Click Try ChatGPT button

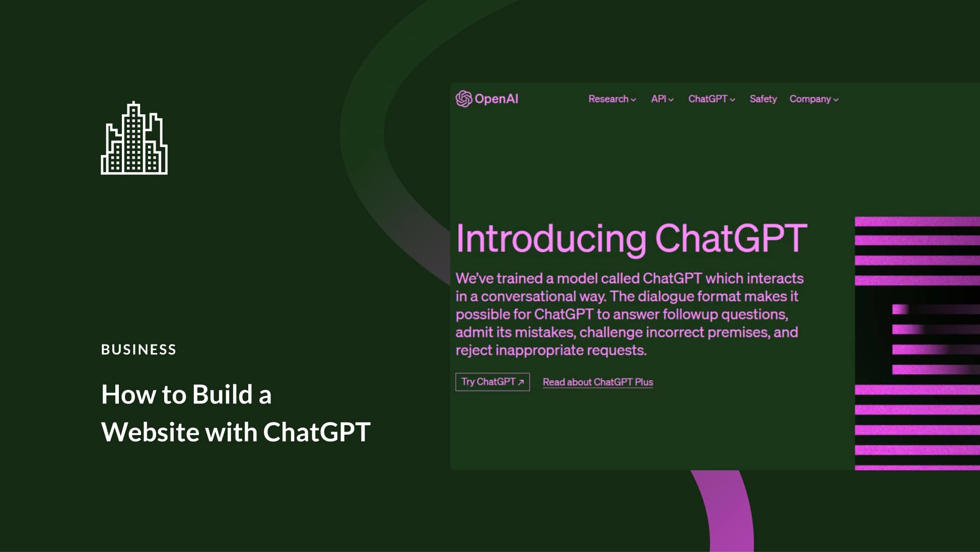(x=492, y=382)
